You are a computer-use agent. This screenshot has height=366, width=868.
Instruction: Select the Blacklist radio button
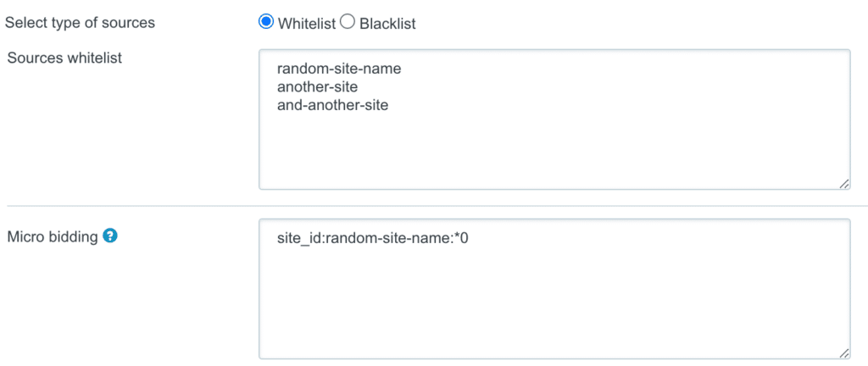tap(347, 23)
